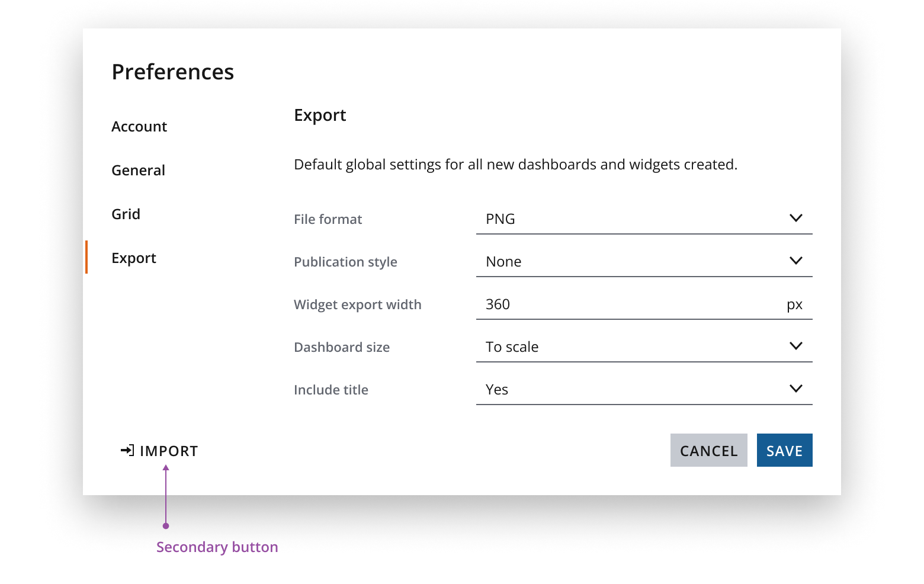Viewport: 924px width, 584px height.
Task: Switch to the Account tab
Action: 139,127
